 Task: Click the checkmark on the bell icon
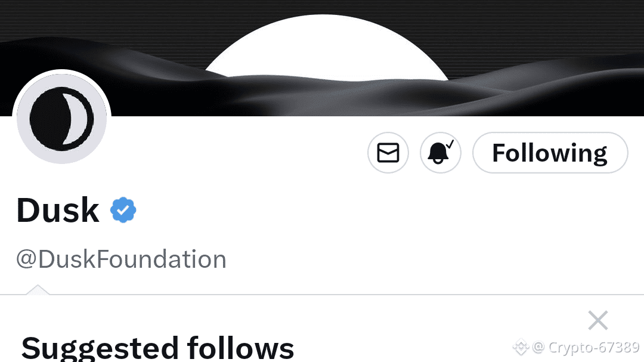pyautogui.click(x=450, y=144)
